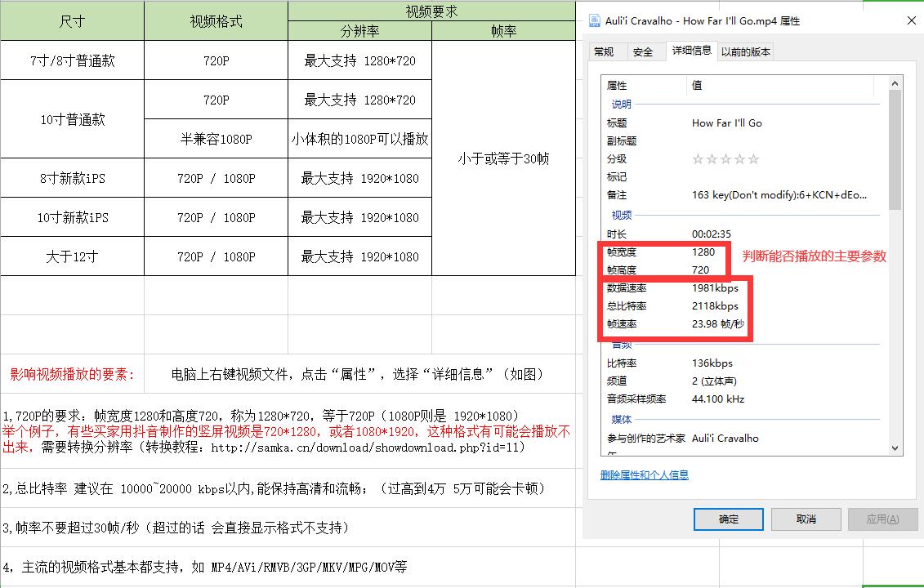Click the first rating star
Image resolution: width=924 pixels, height=588 pixels.
698,158
